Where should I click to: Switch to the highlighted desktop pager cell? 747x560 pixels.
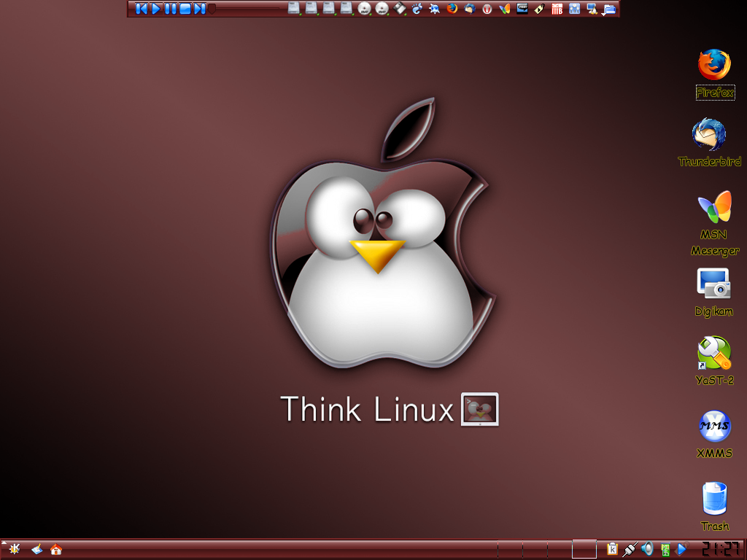coord(584,549)
